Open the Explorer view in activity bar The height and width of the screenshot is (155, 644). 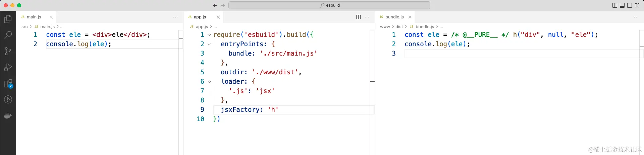pyautogui.click(x=8, y=19)
